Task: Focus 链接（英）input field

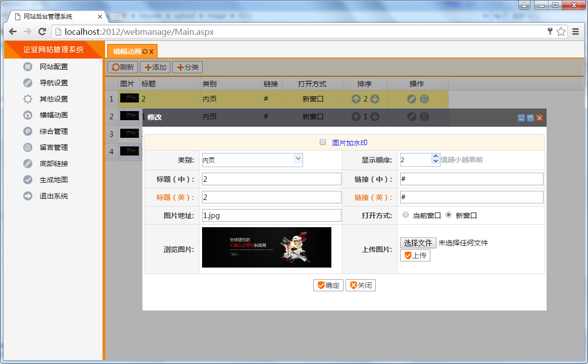Action: pyautogui.click(x=472, y=197)
